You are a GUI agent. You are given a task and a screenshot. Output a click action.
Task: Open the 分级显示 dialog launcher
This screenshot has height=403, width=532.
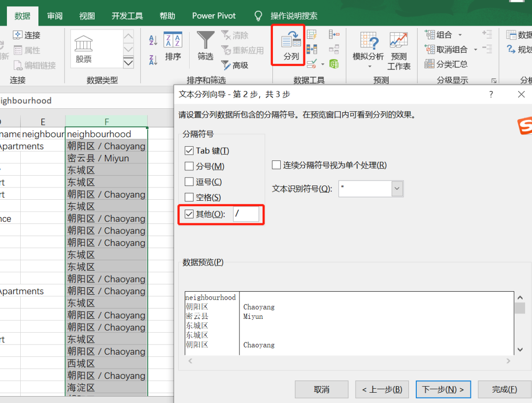(x=494, y=81)
